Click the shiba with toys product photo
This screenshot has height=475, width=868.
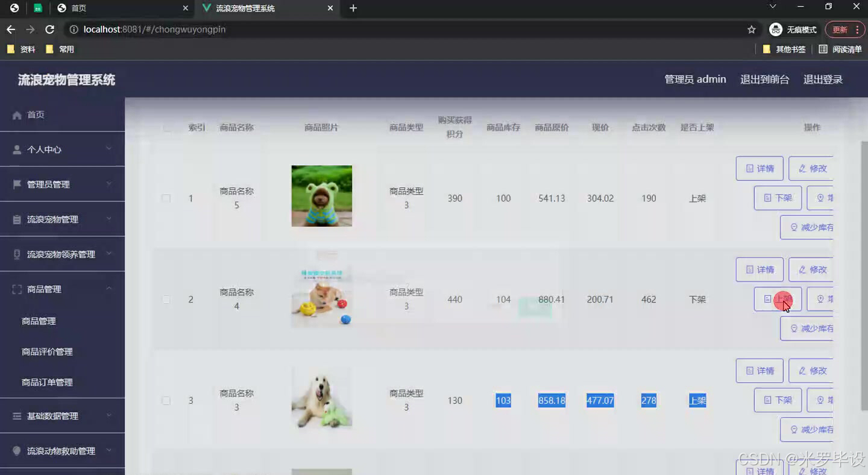click(322, 297)
